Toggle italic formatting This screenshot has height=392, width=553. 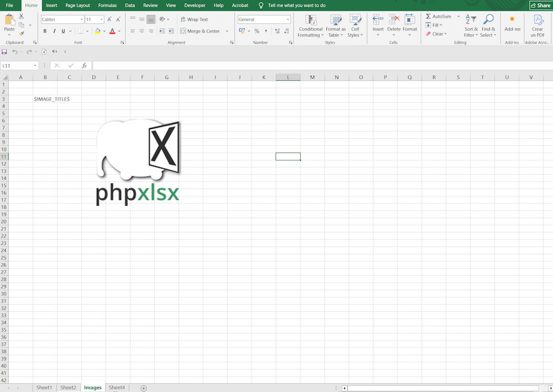pos(54,31)
